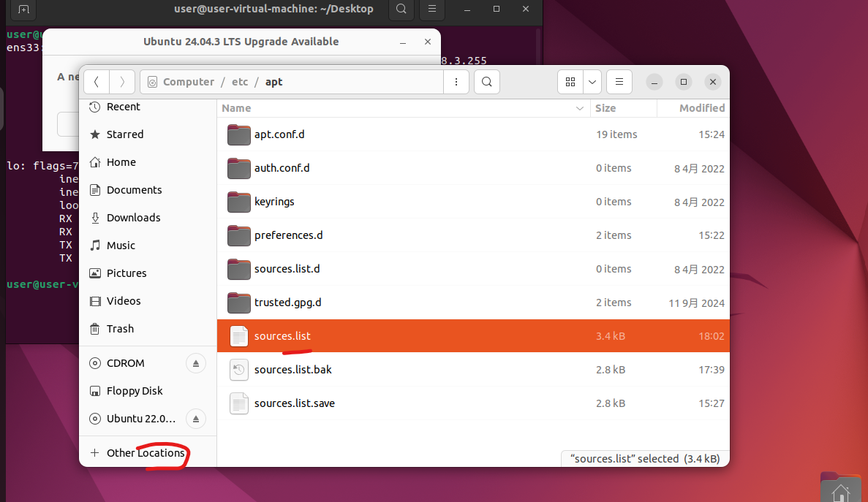
Task: Go forward in file manager history
Action: click(122, 82)
